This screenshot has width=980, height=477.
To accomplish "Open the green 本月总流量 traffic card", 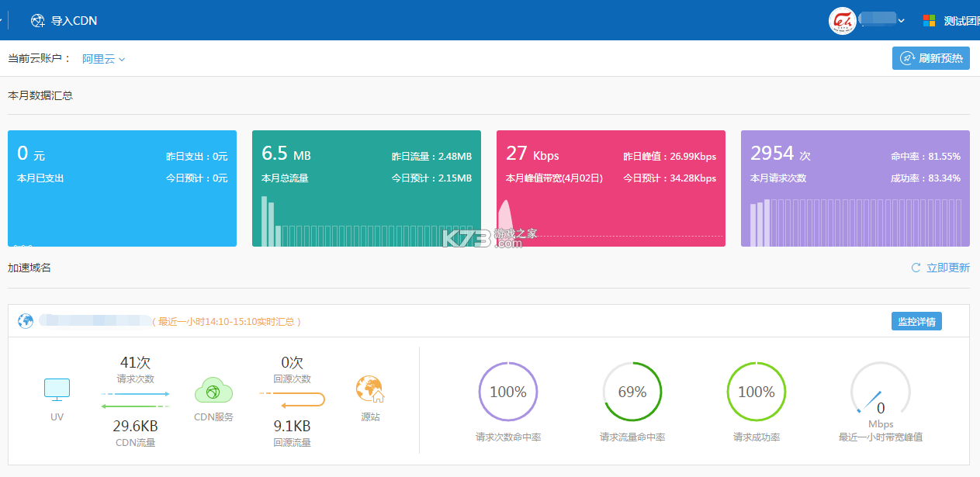I will pyautogui.click(x=366, y=188).
